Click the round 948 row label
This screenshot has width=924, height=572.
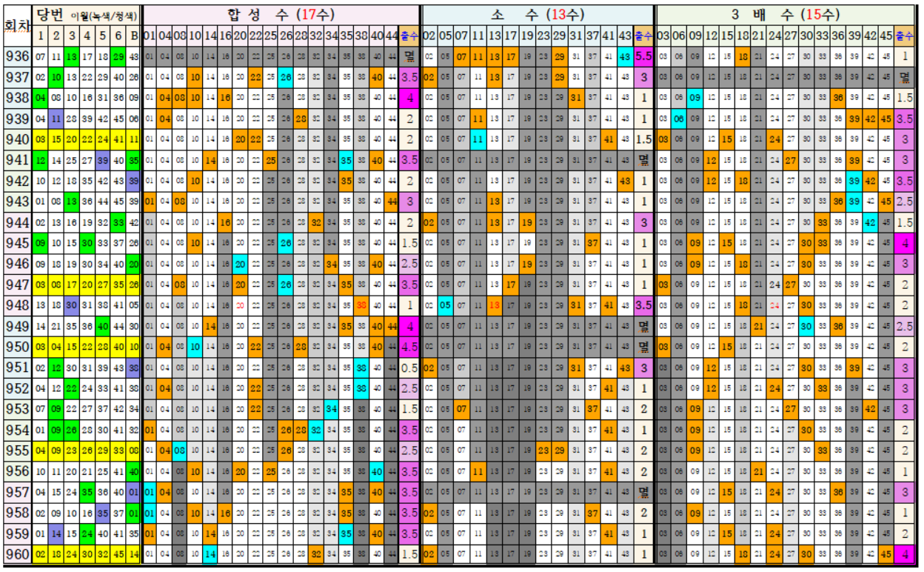pos(16,305)
